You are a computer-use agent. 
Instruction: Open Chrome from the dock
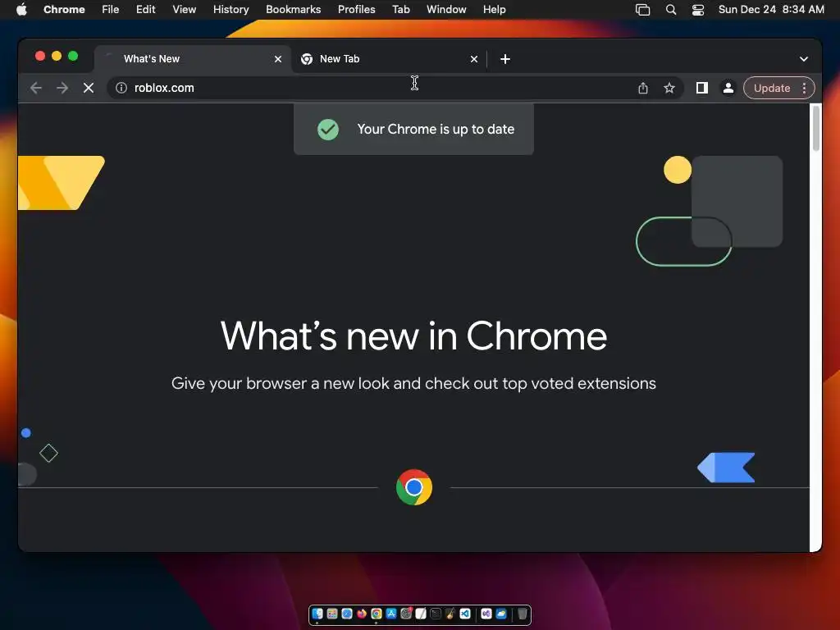[x=377, y=614]
